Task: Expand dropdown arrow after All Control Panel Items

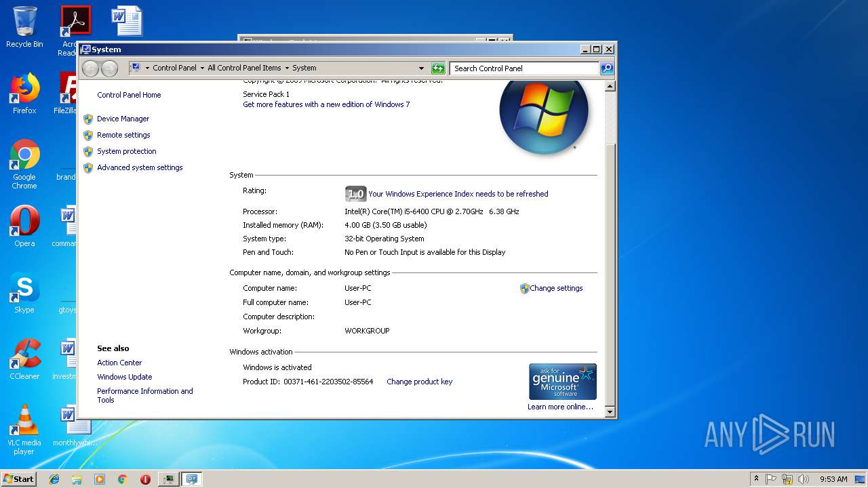Action: click(x=287, y=68)
